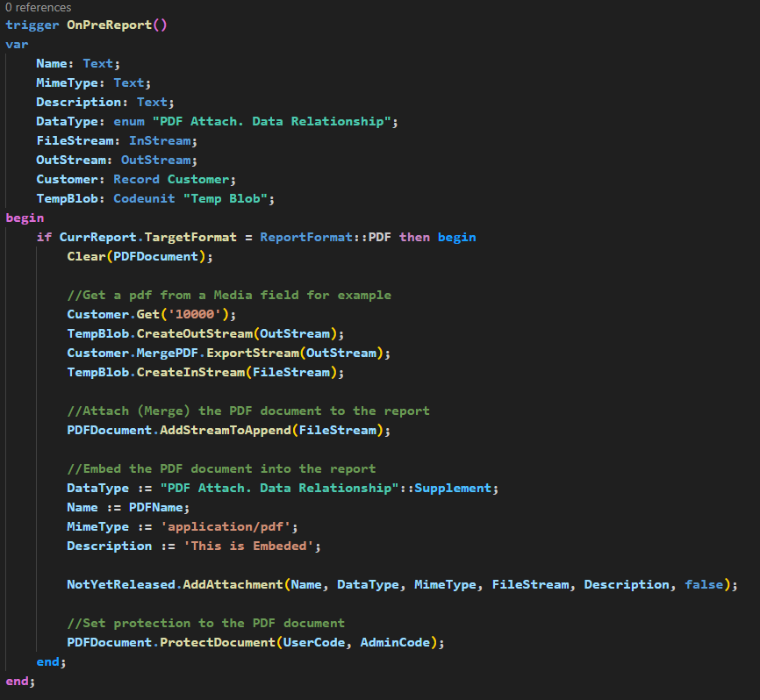Click 'ReportFormat::PDF' in the condition
The height and width of the screenshot is (700, 760).
click(x=326, y=238)
